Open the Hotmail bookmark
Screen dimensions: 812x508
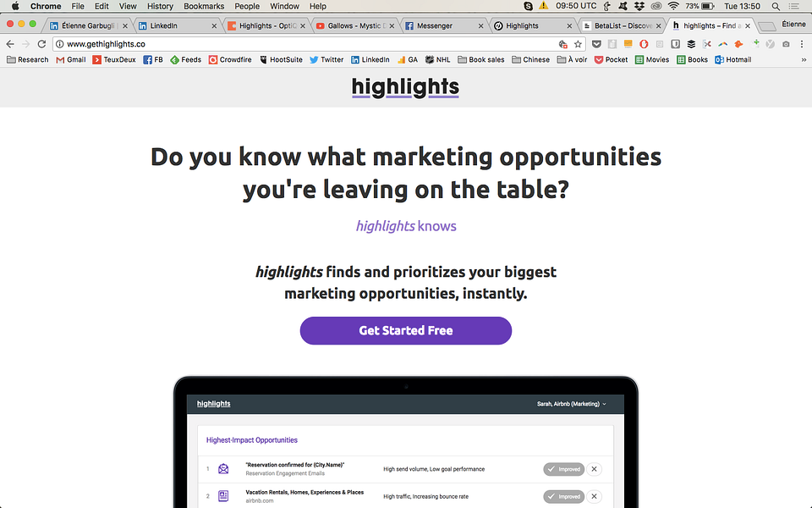click(x=732, y=59)
